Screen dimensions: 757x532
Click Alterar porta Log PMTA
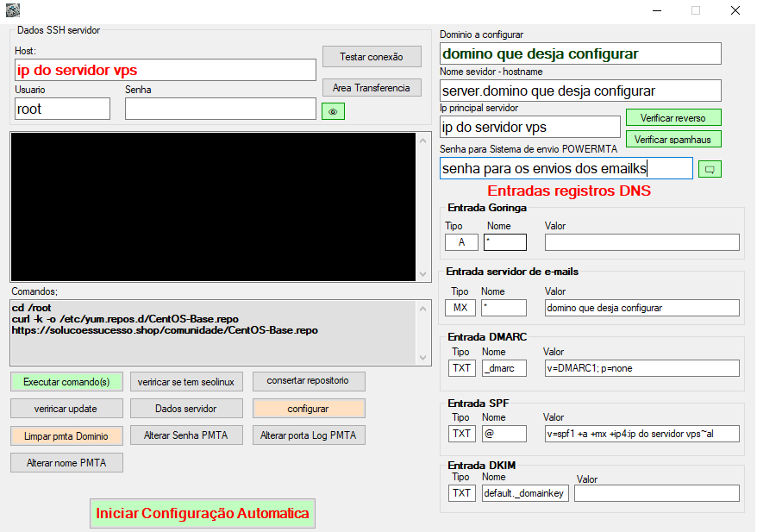[x=307, y=435]
